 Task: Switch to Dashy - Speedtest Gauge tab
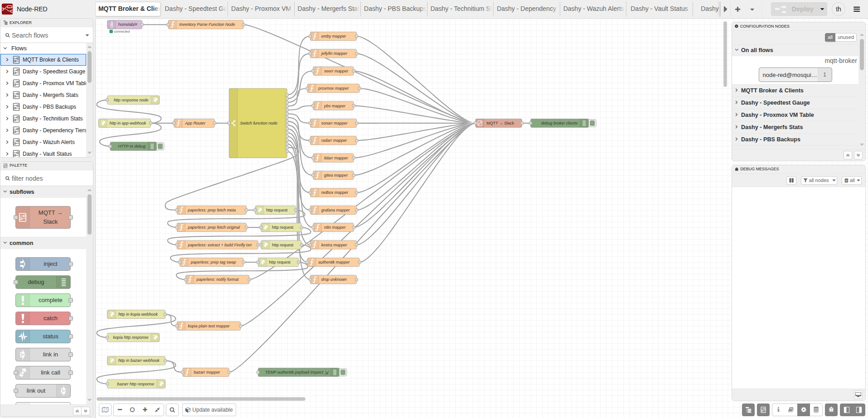[x=195, y=9]
